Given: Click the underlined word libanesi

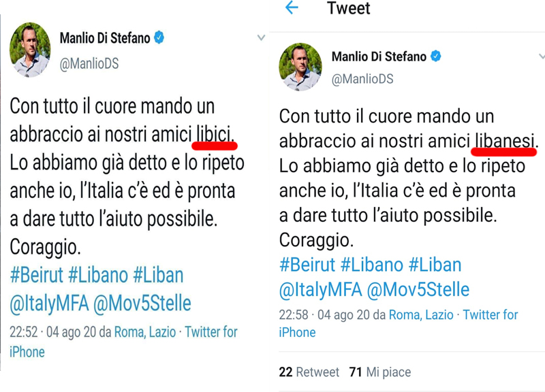Looking at the screenshot, I should point(505,142).
